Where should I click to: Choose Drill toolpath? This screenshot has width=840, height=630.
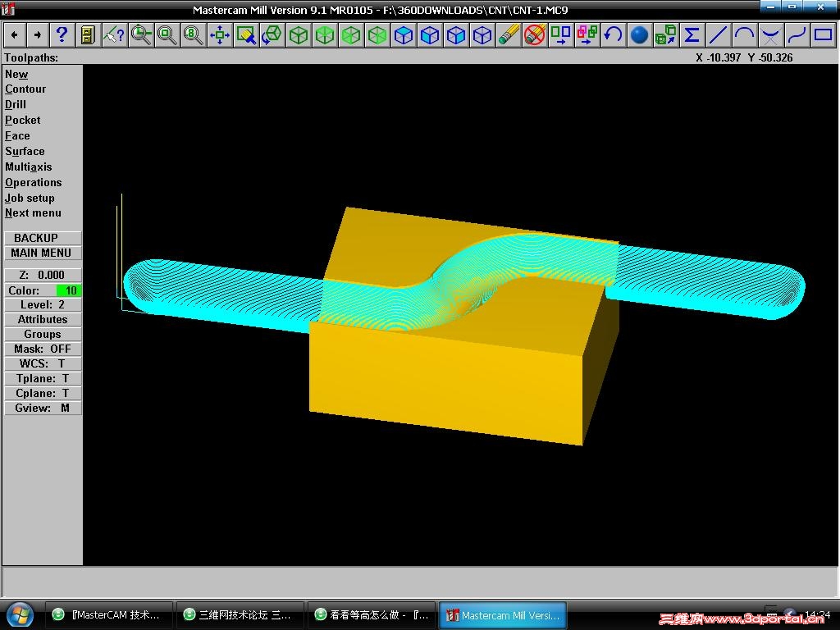16,104
